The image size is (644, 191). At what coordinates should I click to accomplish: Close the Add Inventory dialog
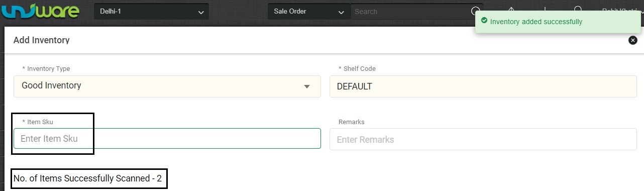tap(633, 40)
